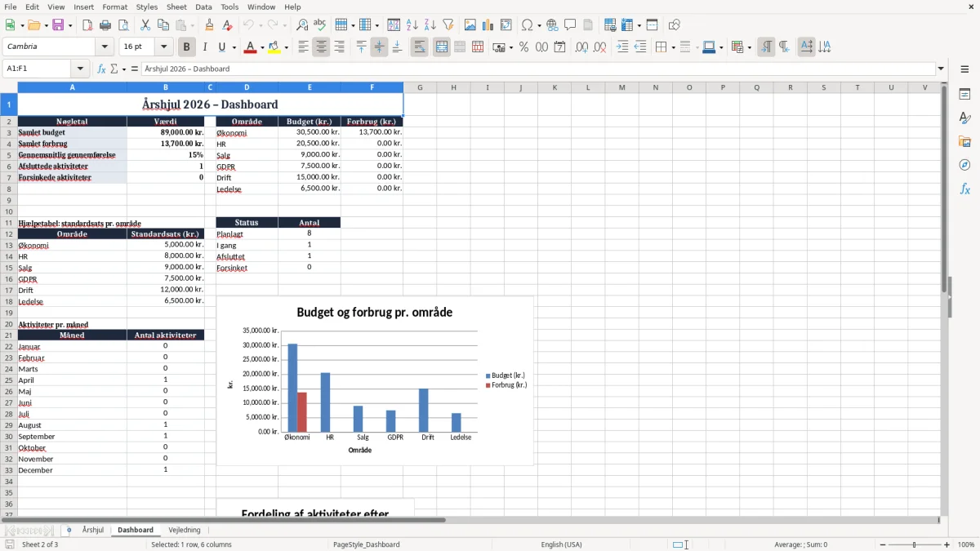The image size is (980, 551).
Task: Open the font name dropdown
Action: [105, 47]
